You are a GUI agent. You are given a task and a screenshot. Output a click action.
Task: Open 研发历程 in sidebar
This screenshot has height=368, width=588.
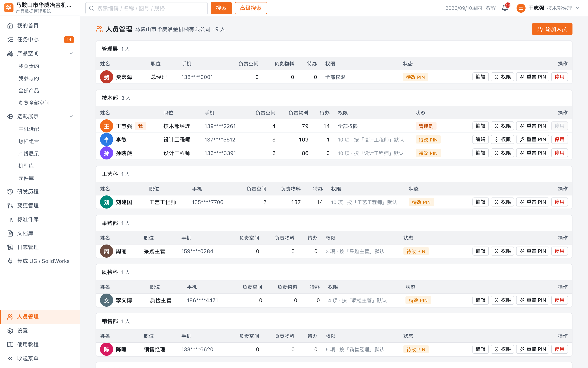[40, 192]
